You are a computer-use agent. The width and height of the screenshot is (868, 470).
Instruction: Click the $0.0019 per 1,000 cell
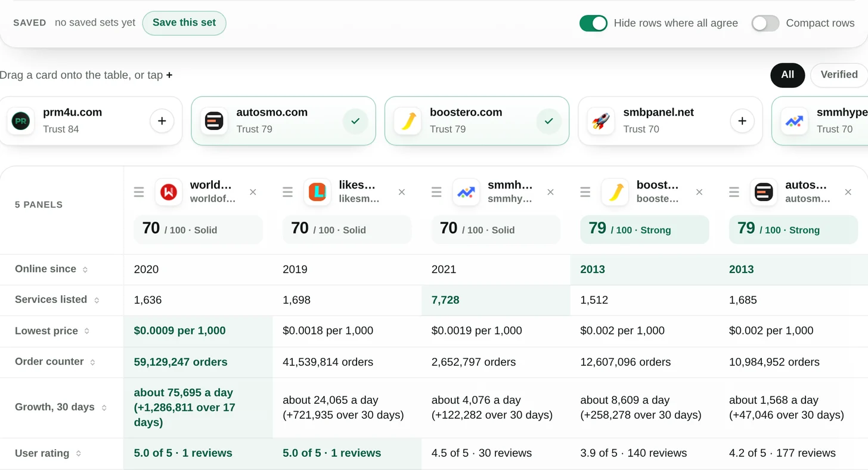496,330
